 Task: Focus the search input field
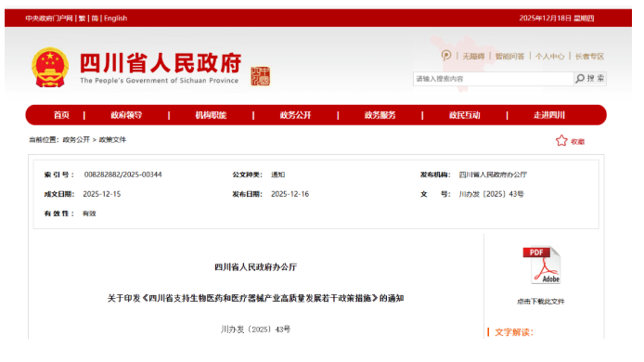493,79
